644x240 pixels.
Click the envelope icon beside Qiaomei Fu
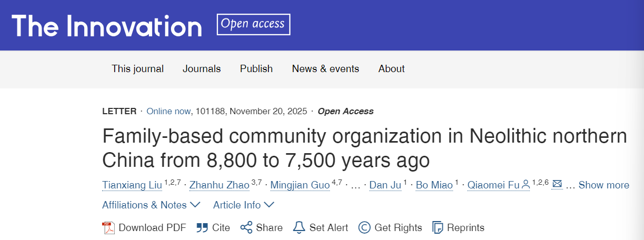pyautogui.click(x=557, y=185)
